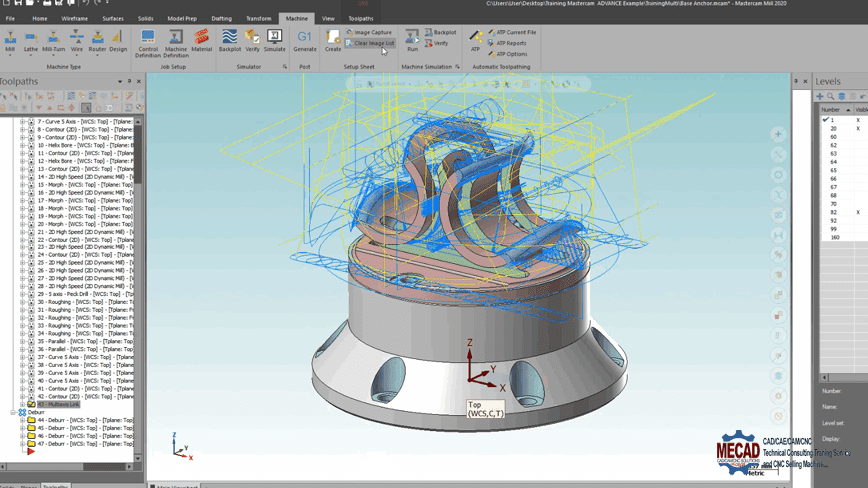This screenshot has width=868, height=488.
Task: Click the red insert arrow marker
Action: tap(31, 452)
